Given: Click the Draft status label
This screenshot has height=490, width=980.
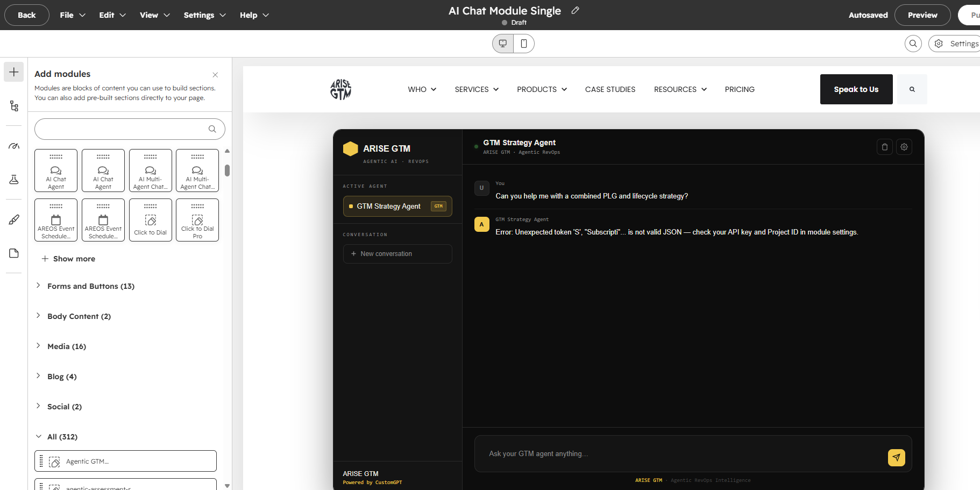Looking at the screenshot, I should [519, 23].
